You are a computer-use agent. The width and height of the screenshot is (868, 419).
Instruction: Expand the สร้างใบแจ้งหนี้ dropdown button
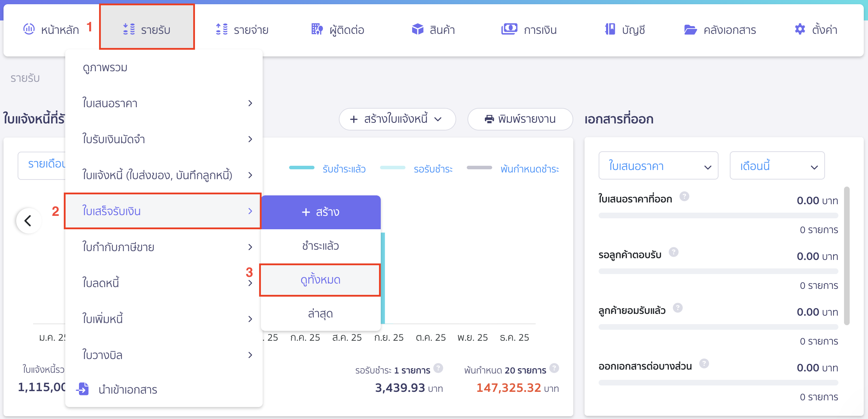(x=397, y=119)
